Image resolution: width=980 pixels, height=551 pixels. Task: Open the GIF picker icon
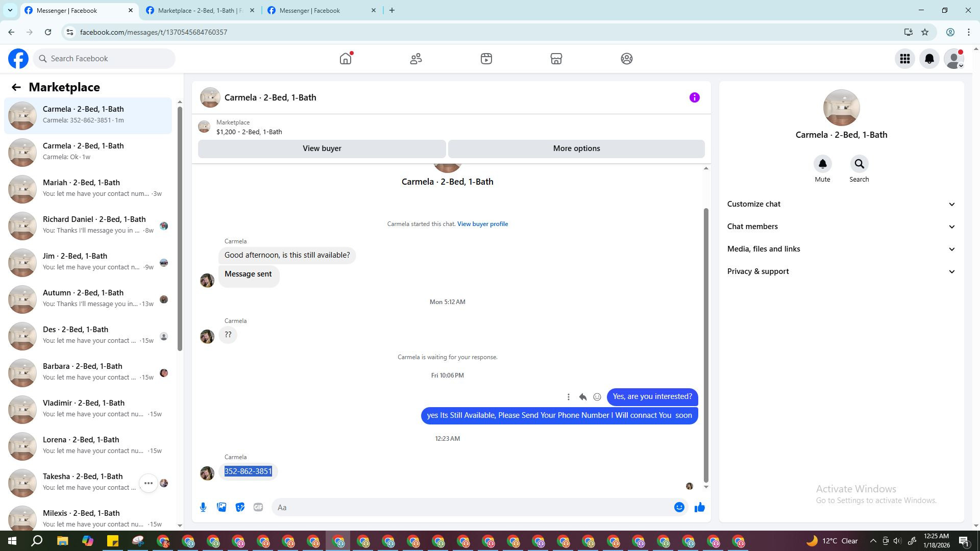click(258, 507)
